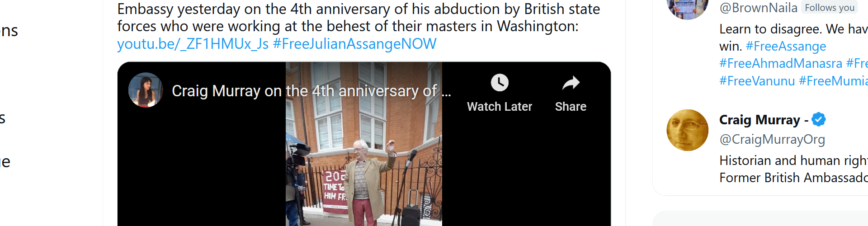Open the #FreeVanunu hashtag
868x226 pixels.
coord(757,81)
